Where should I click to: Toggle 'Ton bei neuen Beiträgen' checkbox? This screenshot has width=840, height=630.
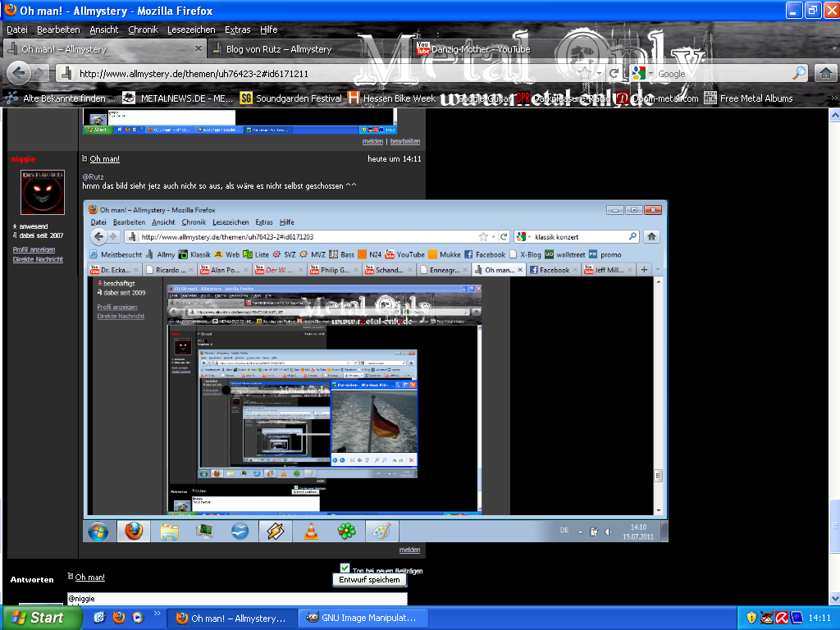(x=345, y=568)
